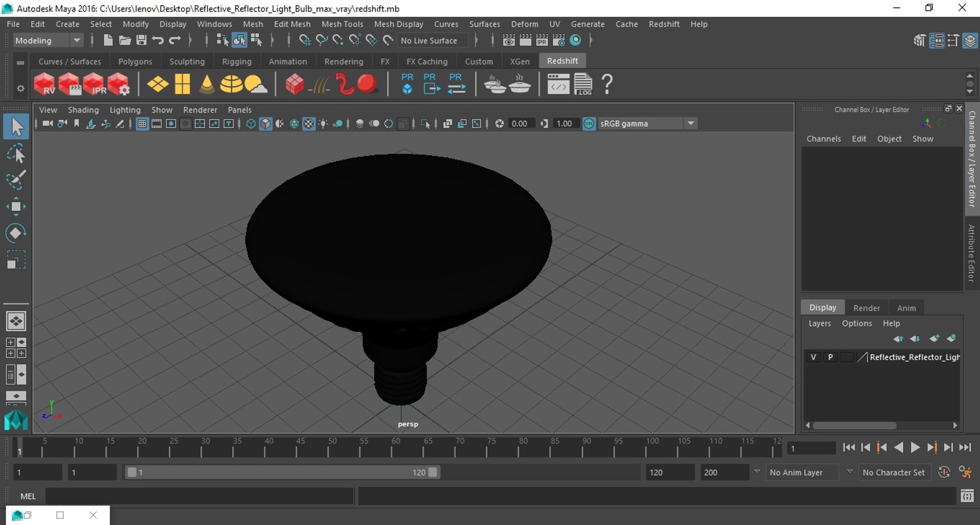This screenshot has height=525, width=980.
Task: Toggle layer playback P box
Action: (830, 357)
